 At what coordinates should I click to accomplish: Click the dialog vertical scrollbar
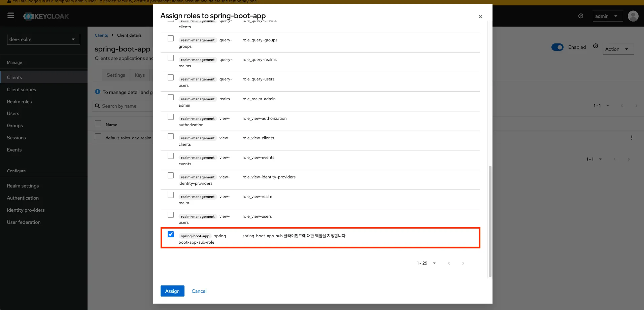490,221
